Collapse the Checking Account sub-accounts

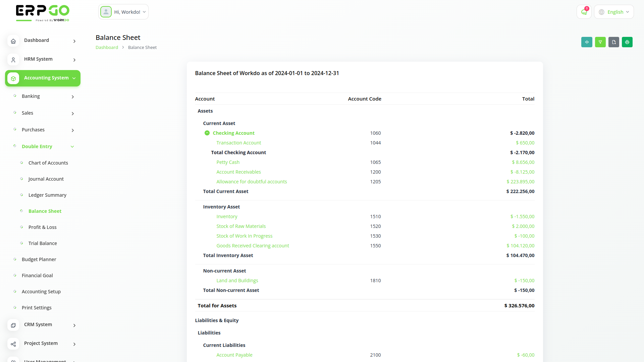[207, 133]
